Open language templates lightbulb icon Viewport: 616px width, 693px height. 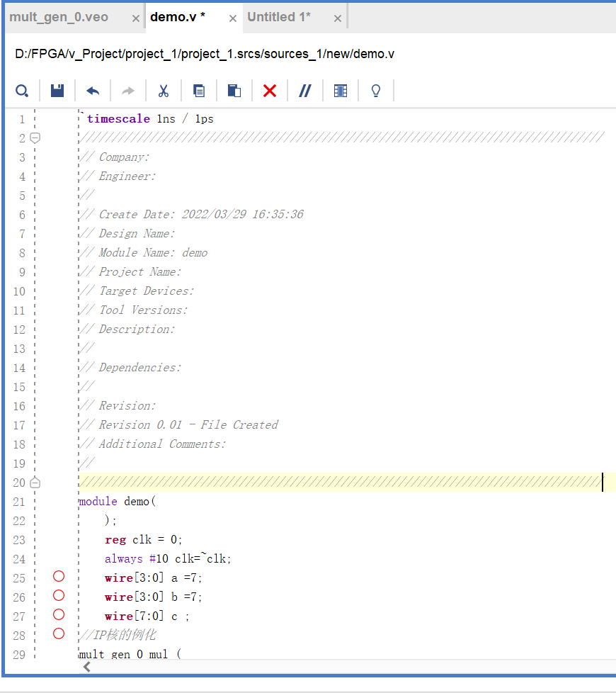point(376,91)
